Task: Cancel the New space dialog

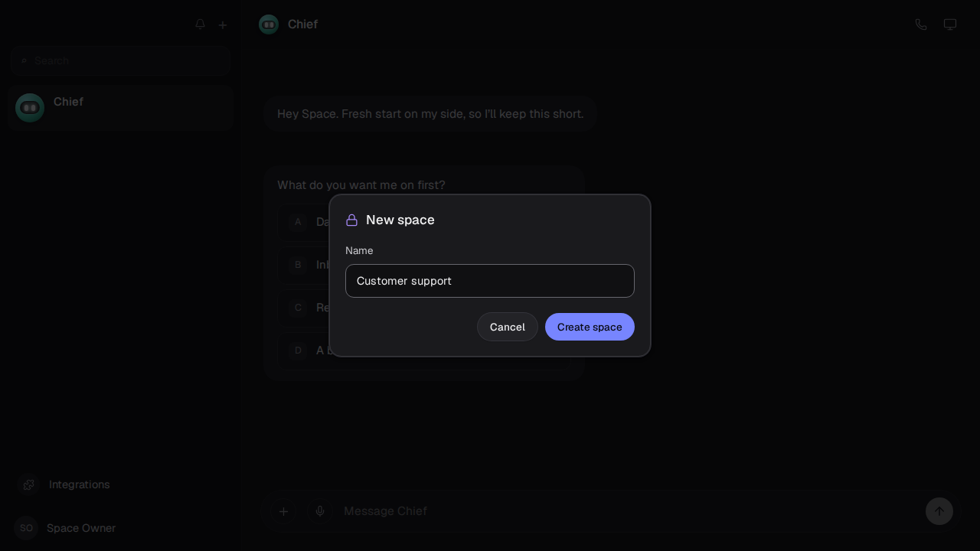Action: 508,327
